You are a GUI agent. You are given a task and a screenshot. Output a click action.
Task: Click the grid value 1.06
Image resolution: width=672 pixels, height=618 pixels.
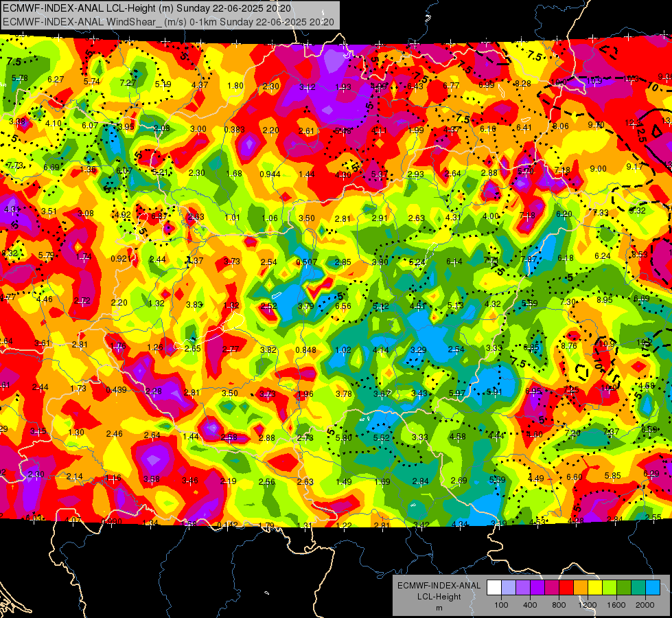pos(270,218)
